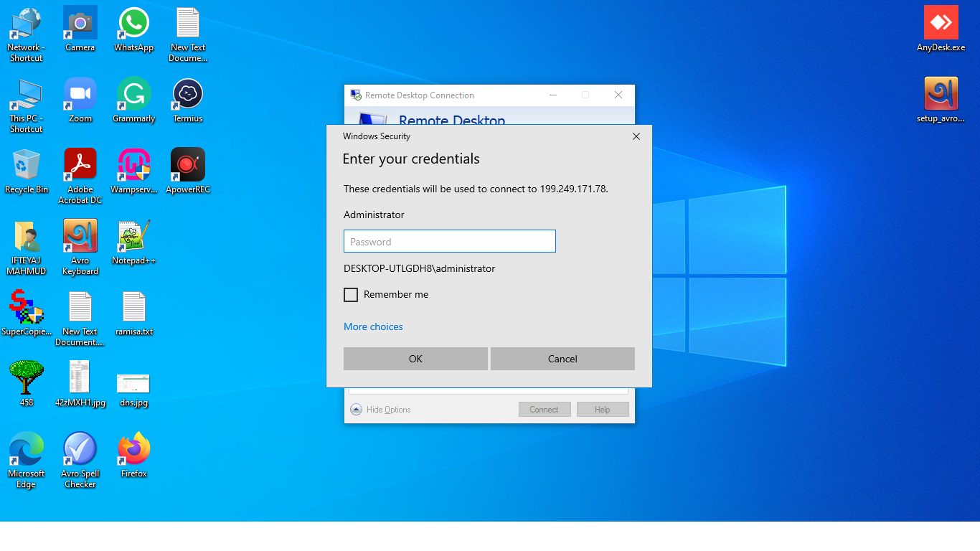Minimize the Remote Desktop Connection window
This screenshot has width=980, height=551.
(553, 95)
